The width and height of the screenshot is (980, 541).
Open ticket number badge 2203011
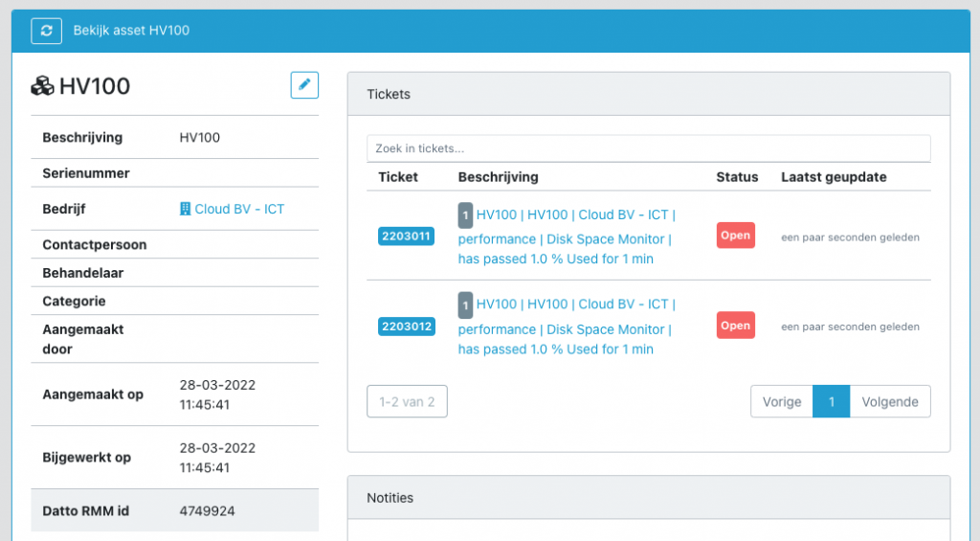point(406,237)
